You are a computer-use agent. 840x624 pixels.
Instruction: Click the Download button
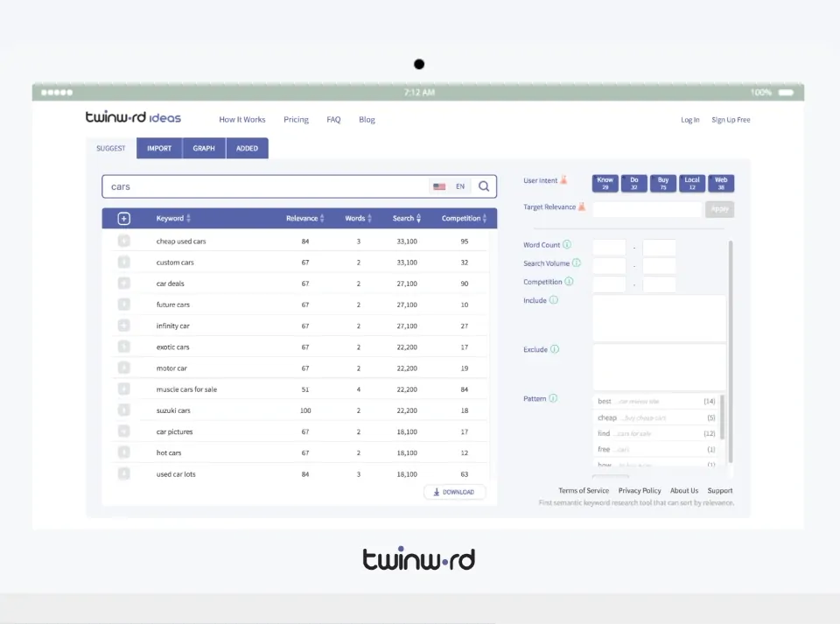tap(454, 492)
